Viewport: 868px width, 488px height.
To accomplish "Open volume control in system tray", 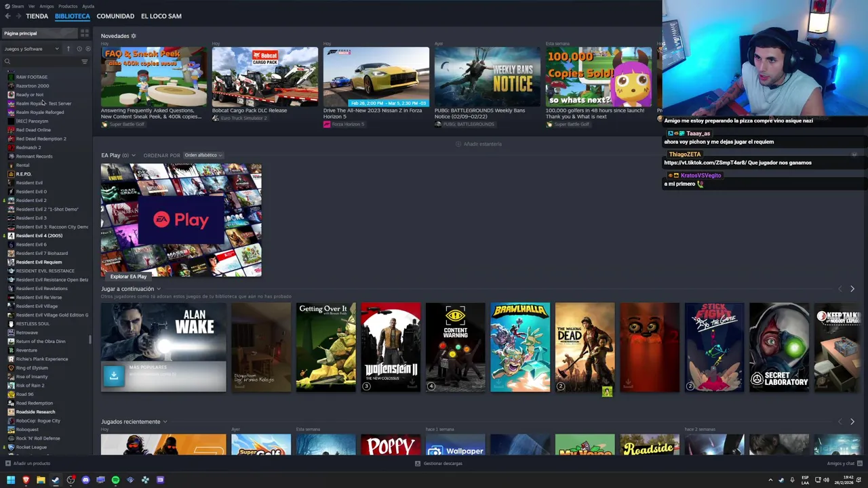I will (x=826, y=480).
